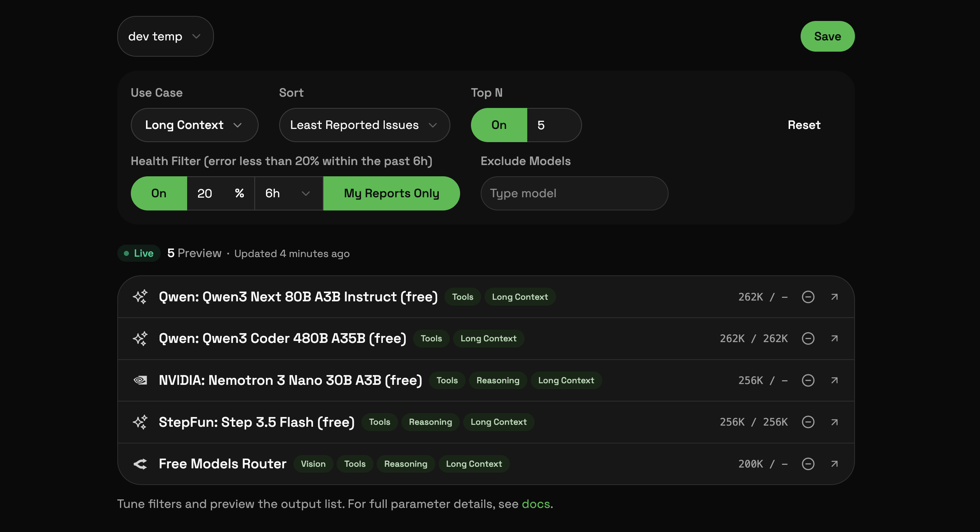Click the Qwen sparkle icon beside Qwen3 Next 80B

(141, 297)
